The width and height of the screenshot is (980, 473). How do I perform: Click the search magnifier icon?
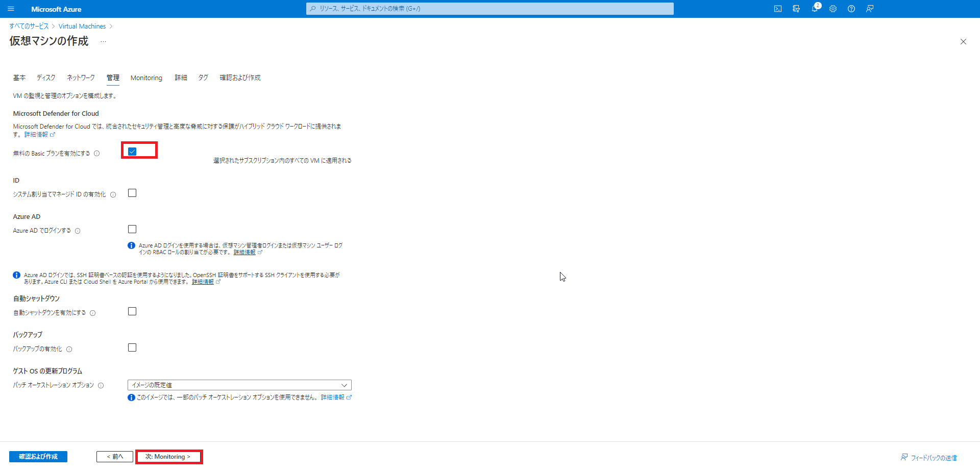[x=313, y=9]
